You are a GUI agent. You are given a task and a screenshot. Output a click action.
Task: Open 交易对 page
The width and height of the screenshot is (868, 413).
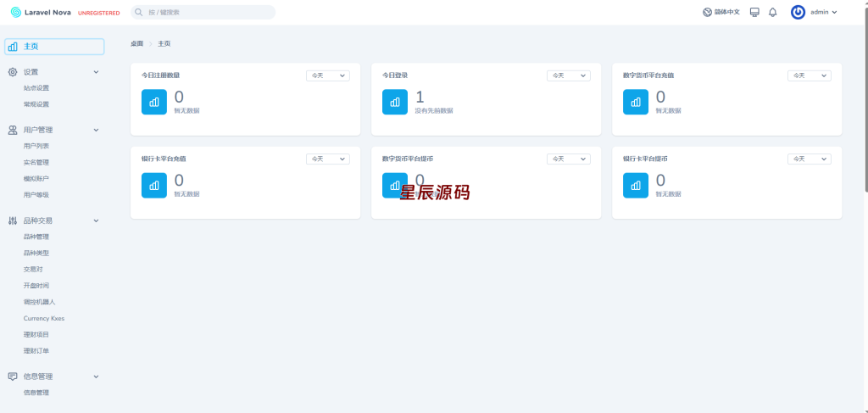pos(33,269)
